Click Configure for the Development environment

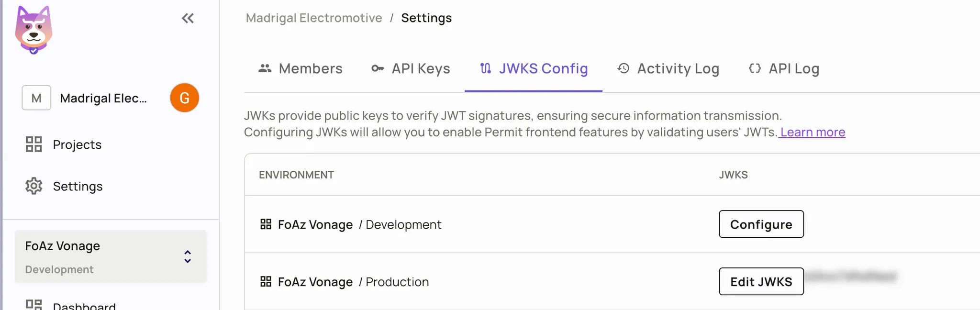coord(761,224)
